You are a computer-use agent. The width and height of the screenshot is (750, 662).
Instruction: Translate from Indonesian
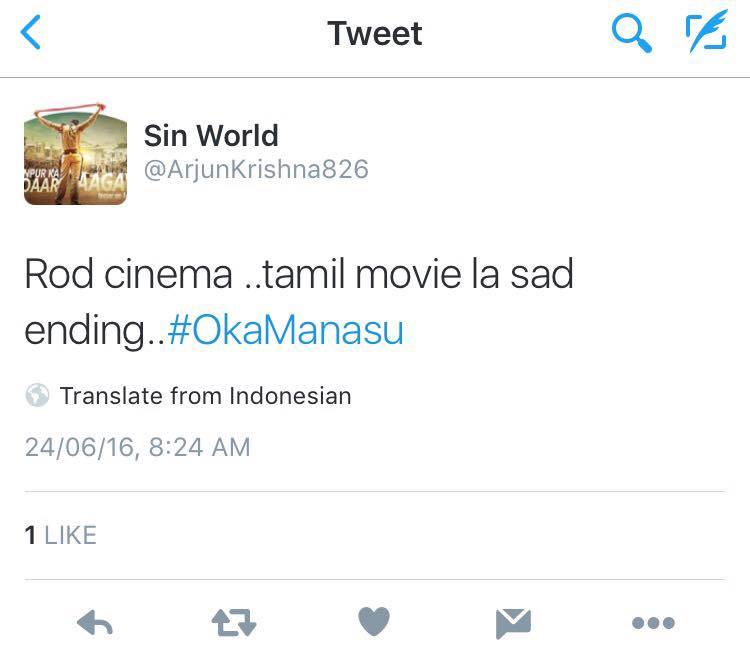pyautogui.click(x=206, y=396)
